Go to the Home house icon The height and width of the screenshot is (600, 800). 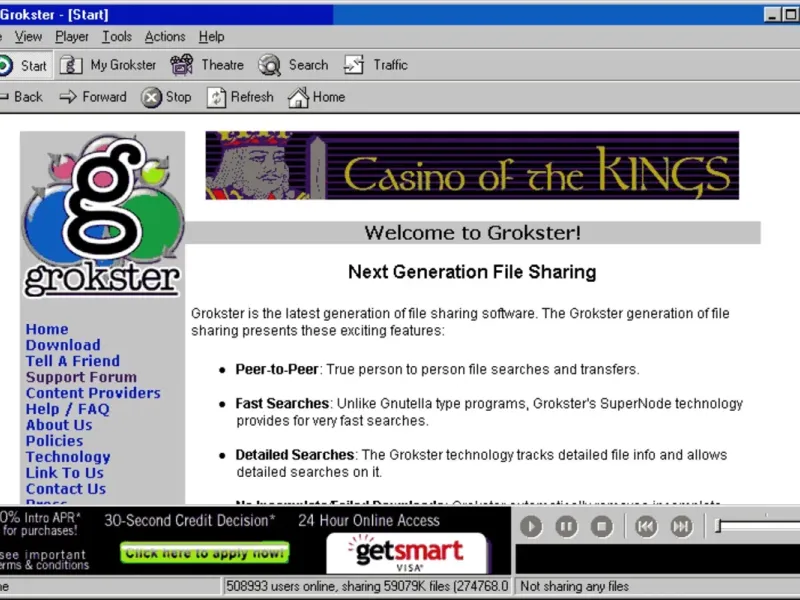click(298, 97)
